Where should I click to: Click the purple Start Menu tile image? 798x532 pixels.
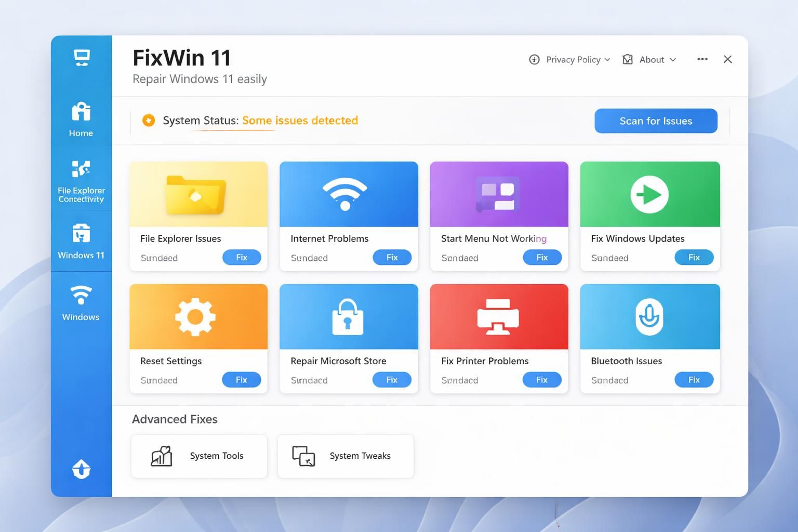(498, 195)
